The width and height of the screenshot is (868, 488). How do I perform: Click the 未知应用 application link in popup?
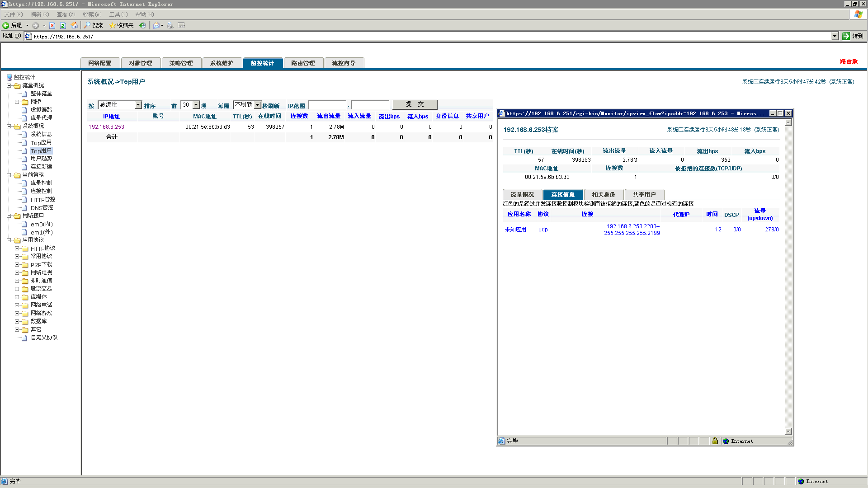tap(515, 230)
